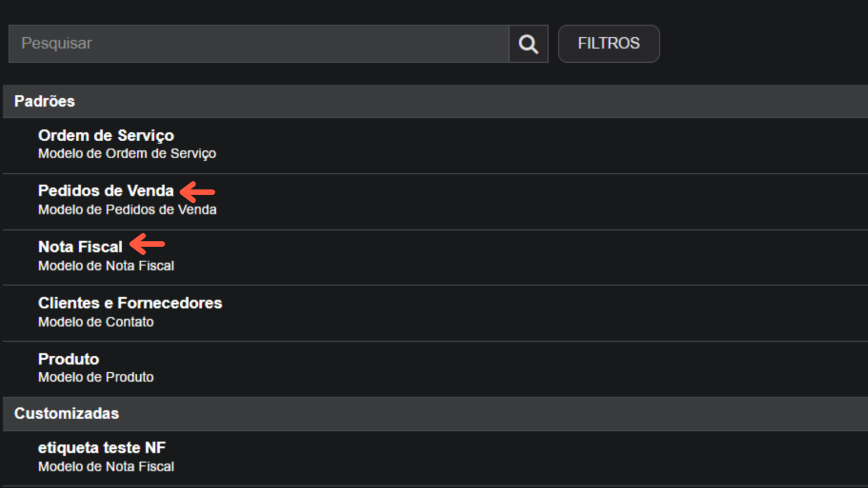Select the Ordem de Serviço template

(x=106, y=136)
